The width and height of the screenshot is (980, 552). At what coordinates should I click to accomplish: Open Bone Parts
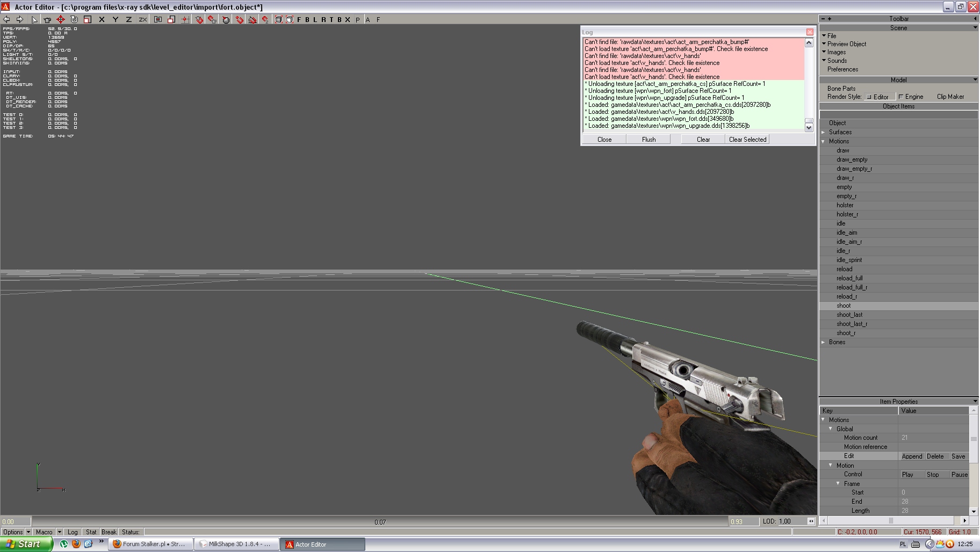pyautogui.click(x=841, y=89)
